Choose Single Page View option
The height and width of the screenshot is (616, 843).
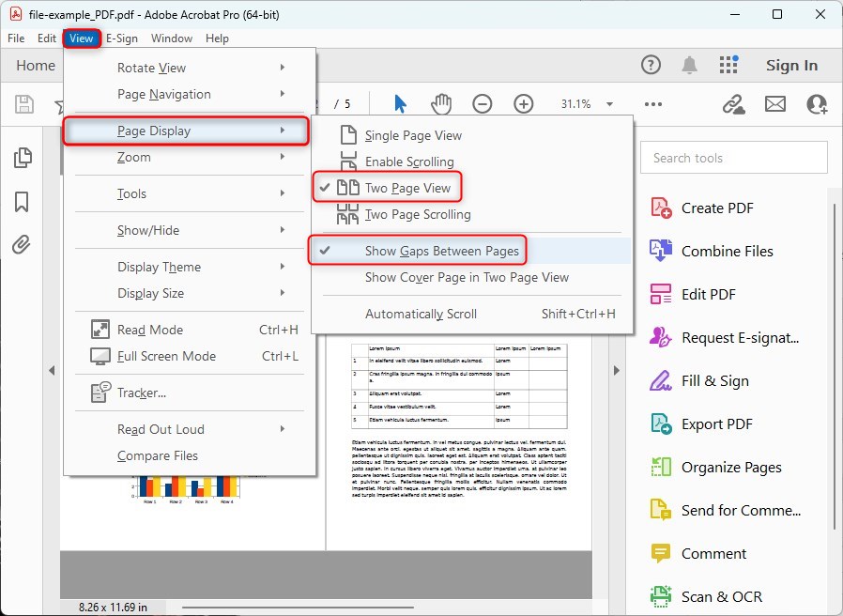coord(413,135)
